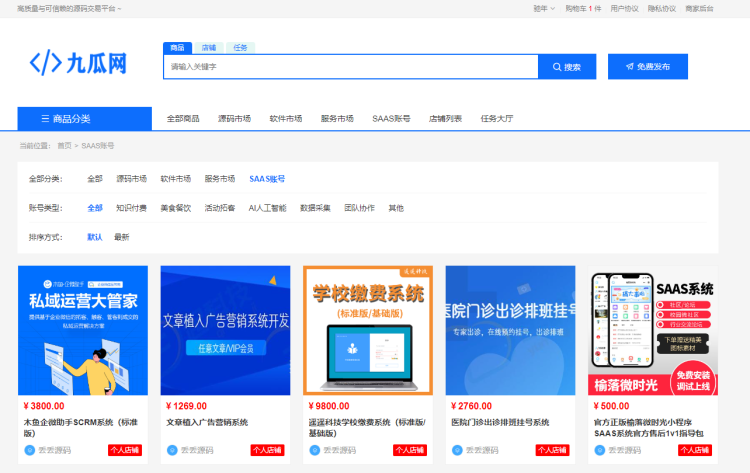Click the magnifier 搜索 search button
Image resolution: width=750 pixels, height=473 pixels.
(x=566, y=67)
